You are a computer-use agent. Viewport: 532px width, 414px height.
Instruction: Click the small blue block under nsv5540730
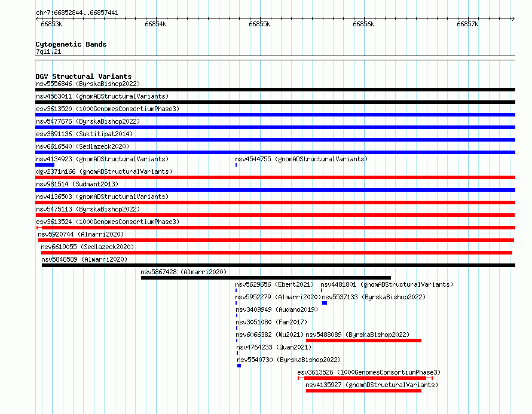pos(239,366)
